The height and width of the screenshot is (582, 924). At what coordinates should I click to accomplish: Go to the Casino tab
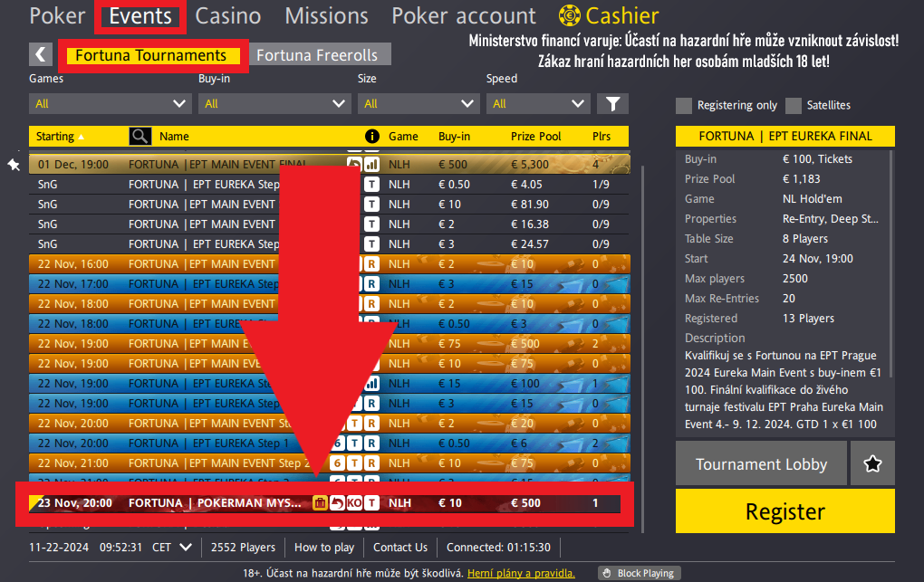tap(228, 16)
